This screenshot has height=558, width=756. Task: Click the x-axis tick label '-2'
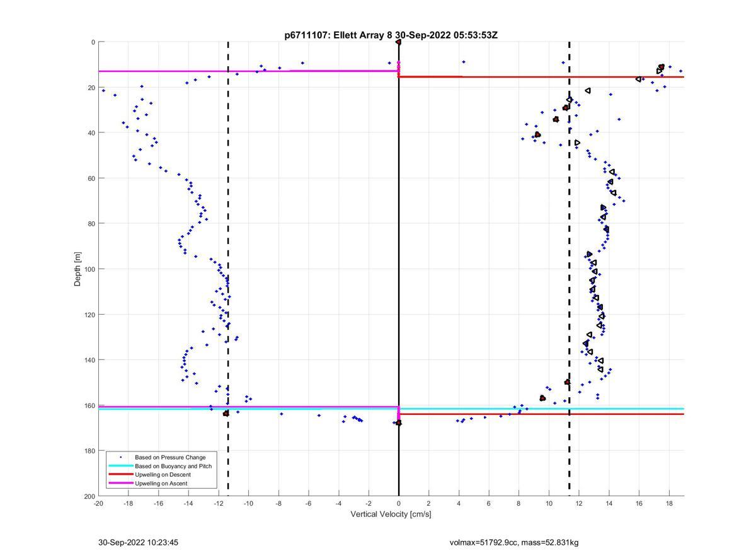(369, 504)
